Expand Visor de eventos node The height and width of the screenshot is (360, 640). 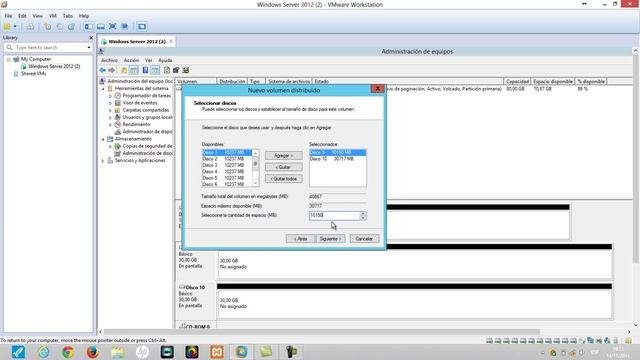click(110, 103)
